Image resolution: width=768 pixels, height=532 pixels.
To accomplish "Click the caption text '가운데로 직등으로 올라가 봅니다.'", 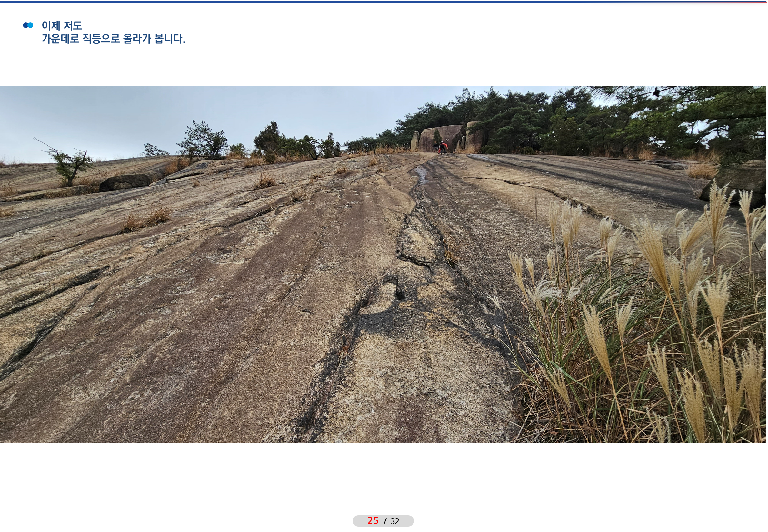I will point(113,39).
